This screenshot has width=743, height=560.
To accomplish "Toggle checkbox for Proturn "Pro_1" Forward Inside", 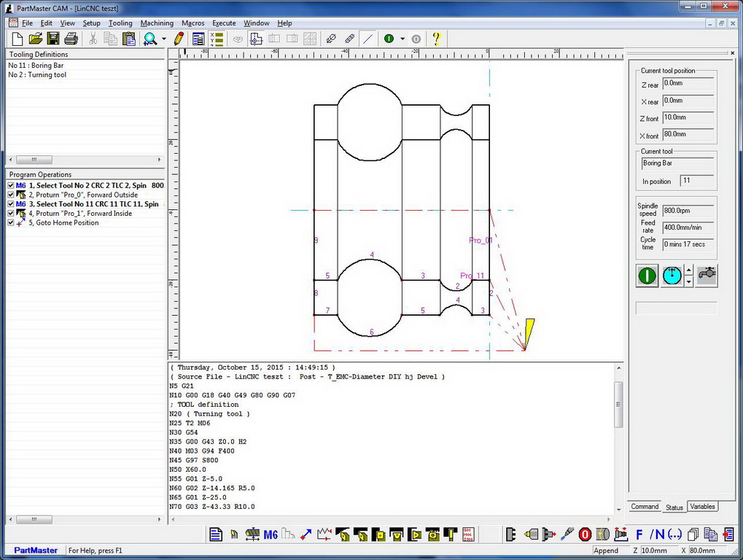I will pyautogui.click(x=11, y=214).
